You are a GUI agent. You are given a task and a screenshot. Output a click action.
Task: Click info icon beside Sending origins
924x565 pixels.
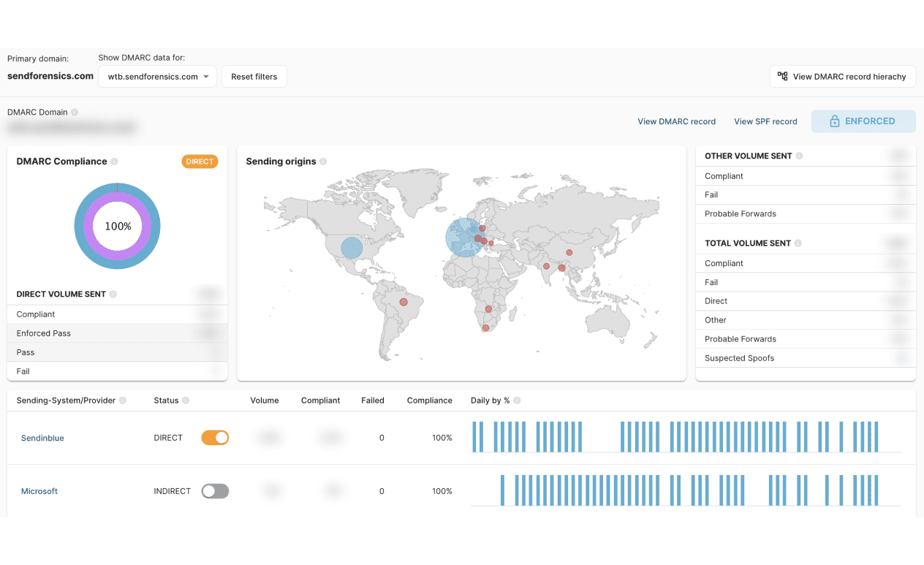pyautogui.click(x=323, y=162)
